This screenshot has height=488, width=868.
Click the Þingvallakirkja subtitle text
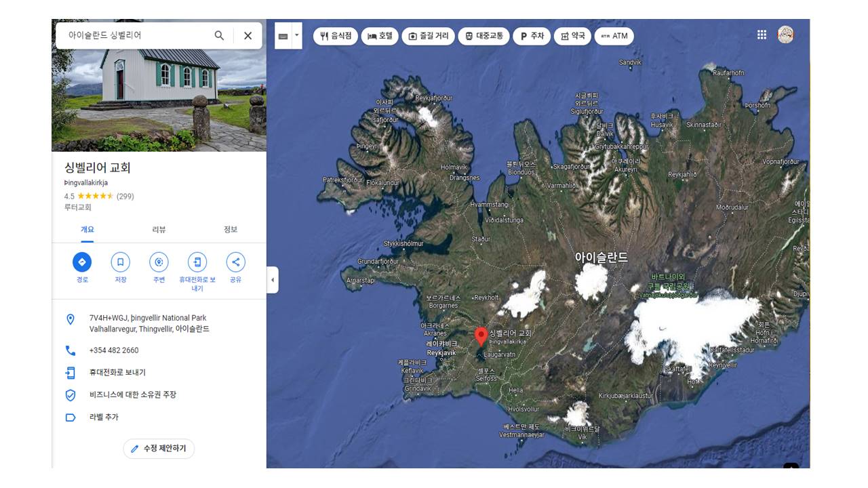click(86, 183)
